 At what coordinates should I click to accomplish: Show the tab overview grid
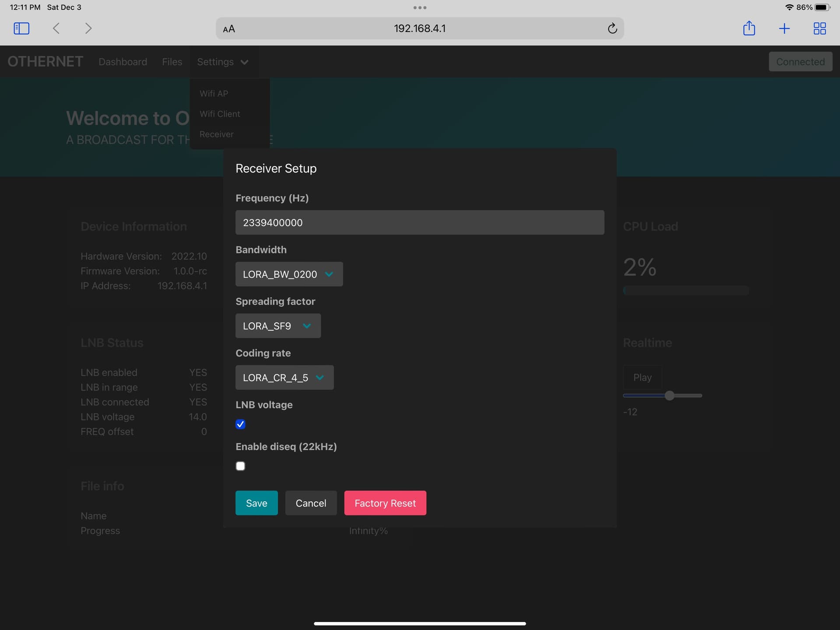click(819, 28)
